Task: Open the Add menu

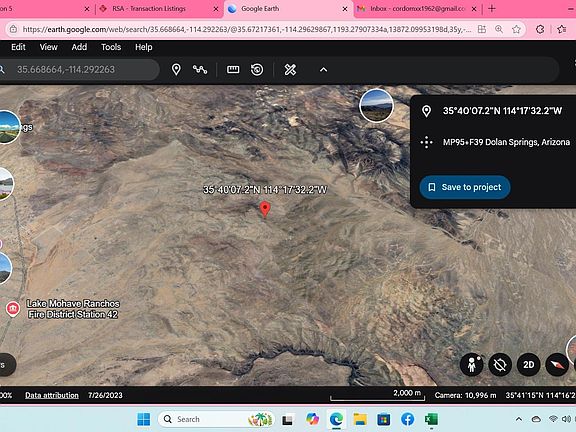Action: [x=79, y=47]
